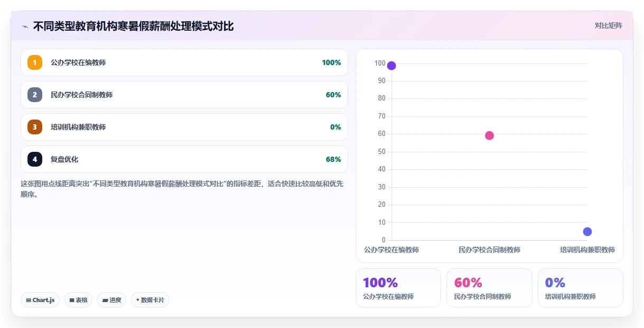The image size is (644, 328).
Task: Select the 数据卡片 tag chip
Action: (150, 300)
